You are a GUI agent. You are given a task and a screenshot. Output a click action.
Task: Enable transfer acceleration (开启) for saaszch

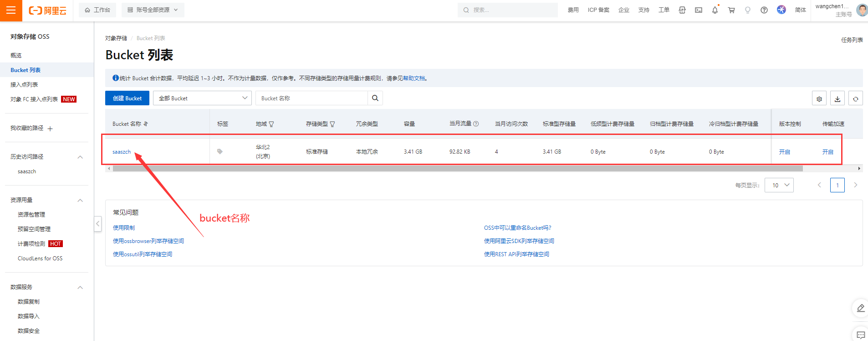pos(827,152)
